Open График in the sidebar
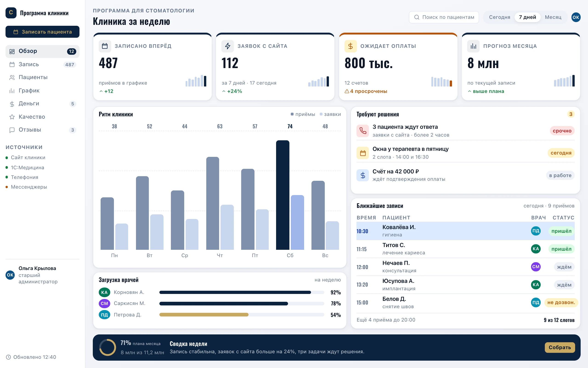 (x=42, y=91)
